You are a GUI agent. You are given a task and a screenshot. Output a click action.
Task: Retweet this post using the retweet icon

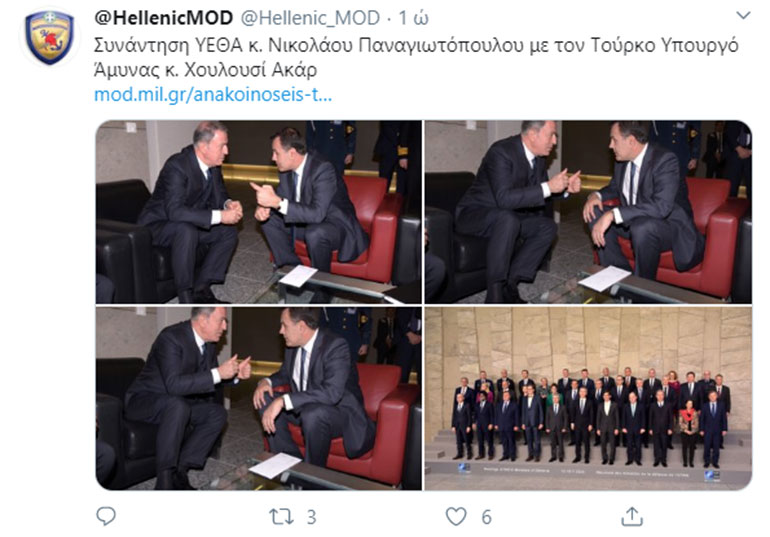pyautogui.click(x=281, y=516)
